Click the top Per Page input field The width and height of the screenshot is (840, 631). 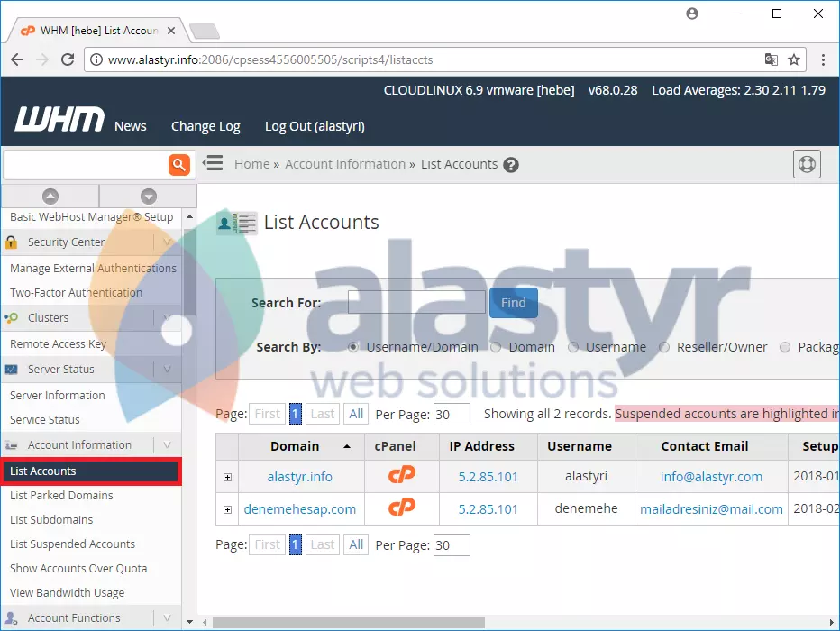pyautogui.click(x=451, y=414)
